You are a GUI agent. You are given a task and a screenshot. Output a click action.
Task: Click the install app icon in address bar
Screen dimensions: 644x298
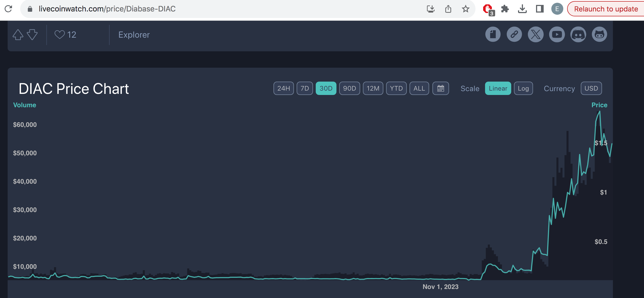pos(431,9)
